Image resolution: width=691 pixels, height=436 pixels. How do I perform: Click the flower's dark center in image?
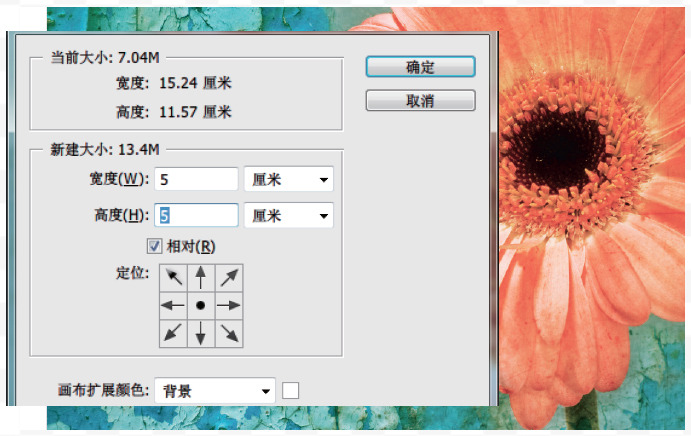click(562, 148)
